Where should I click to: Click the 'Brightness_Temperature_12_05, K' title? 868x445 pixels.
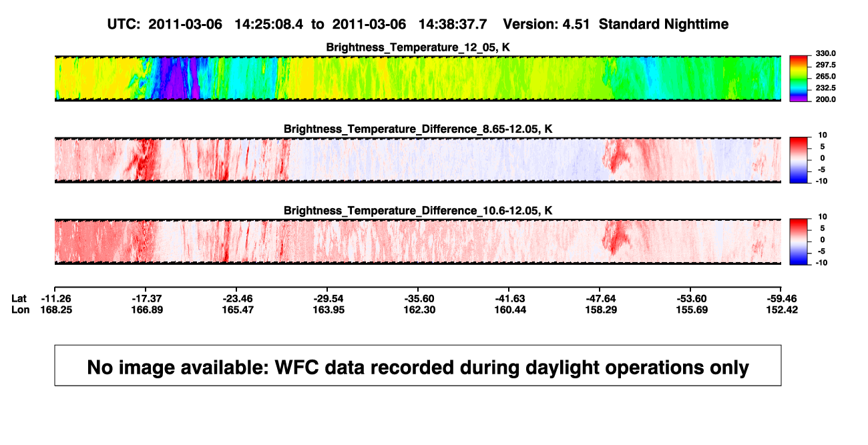point(418,47)
